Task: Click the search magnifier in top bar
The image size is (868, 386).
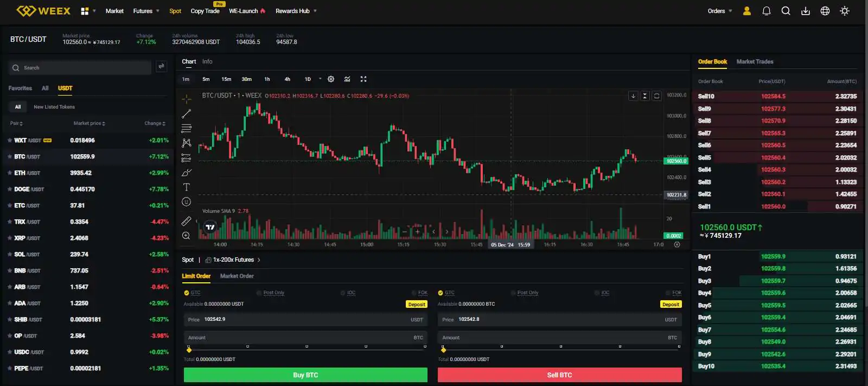Action: (x=786, y=11)
